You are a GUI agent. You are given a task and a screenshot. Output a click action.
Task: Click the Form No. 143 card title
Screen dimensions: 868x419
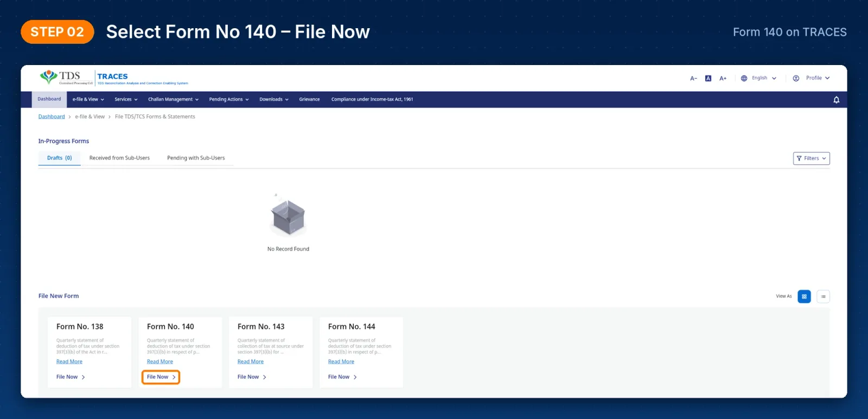[x=261, y=327]
